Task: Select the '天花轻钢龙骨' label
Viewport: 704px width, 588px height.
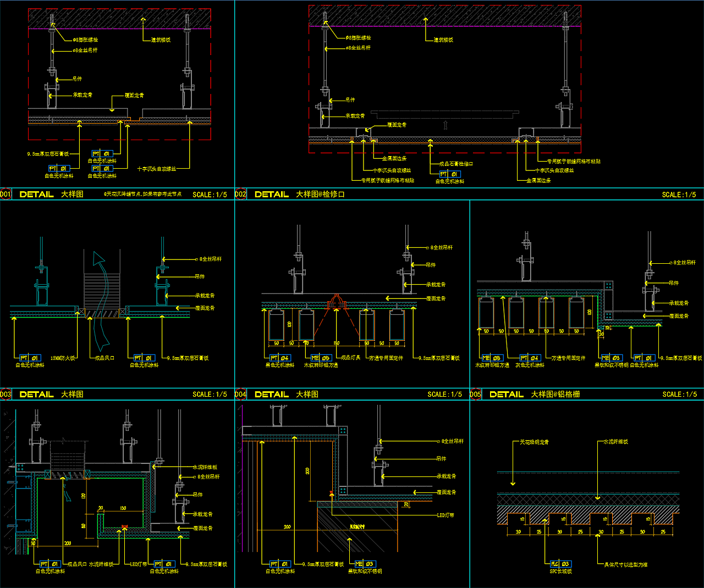Action: (x=534, y=442)
